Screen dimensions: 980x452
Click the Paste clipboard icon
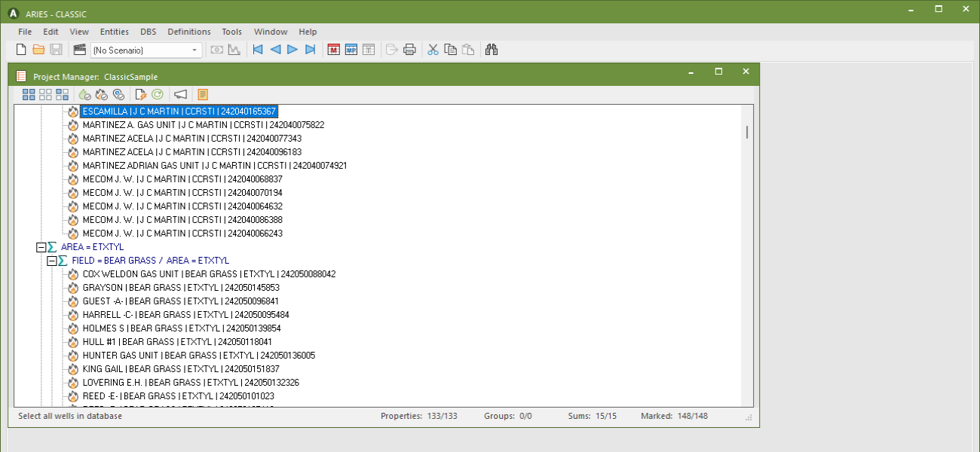[467, 50]
